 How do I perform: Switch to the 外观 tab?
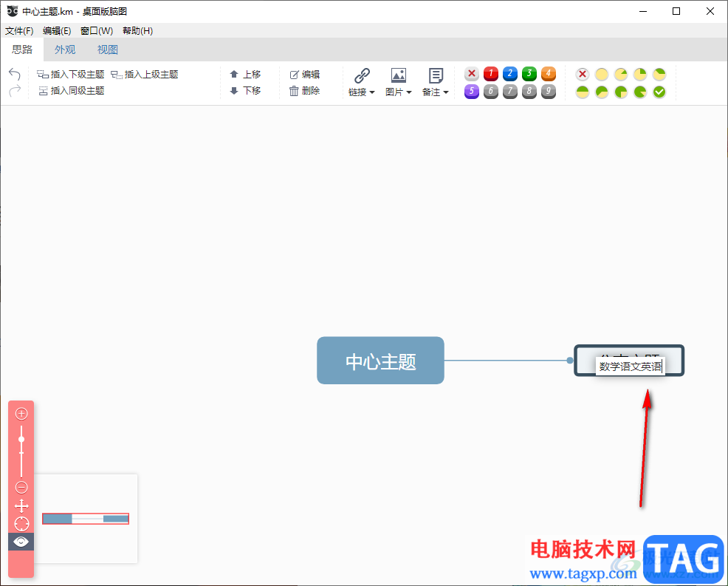pyautogui.click(x=65, y=50)
